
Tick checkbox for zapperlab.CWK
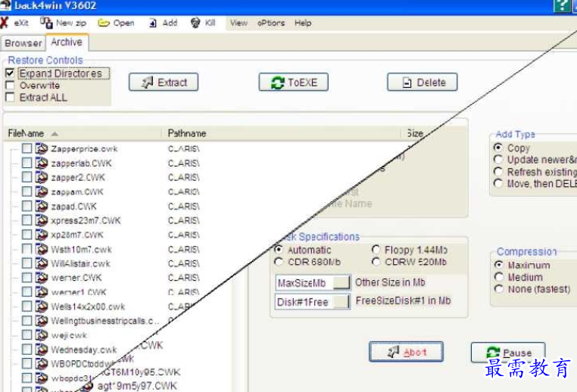(x=27, y=163)
